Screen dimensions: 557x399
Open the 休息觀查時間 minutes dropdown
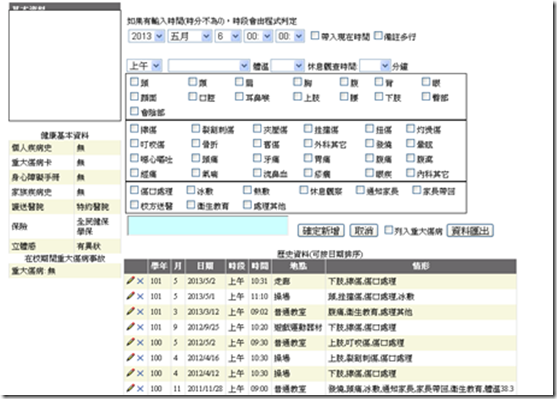pos(375,66)
